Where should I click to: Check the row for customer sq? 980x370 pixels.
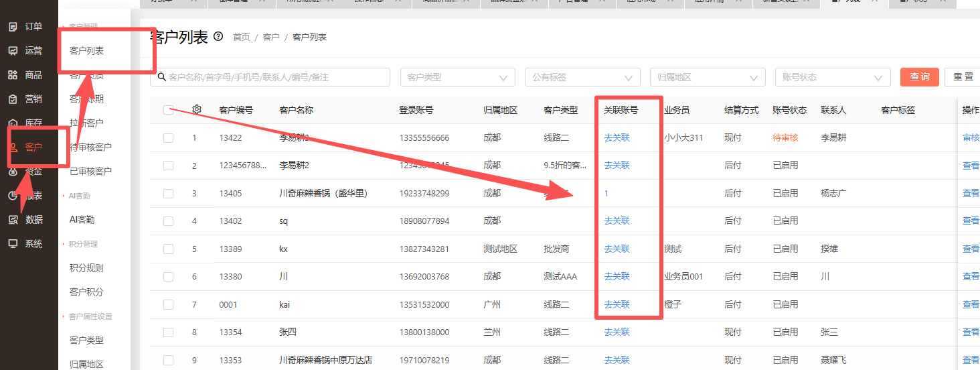pyautogui.click(x=168, y=221)
